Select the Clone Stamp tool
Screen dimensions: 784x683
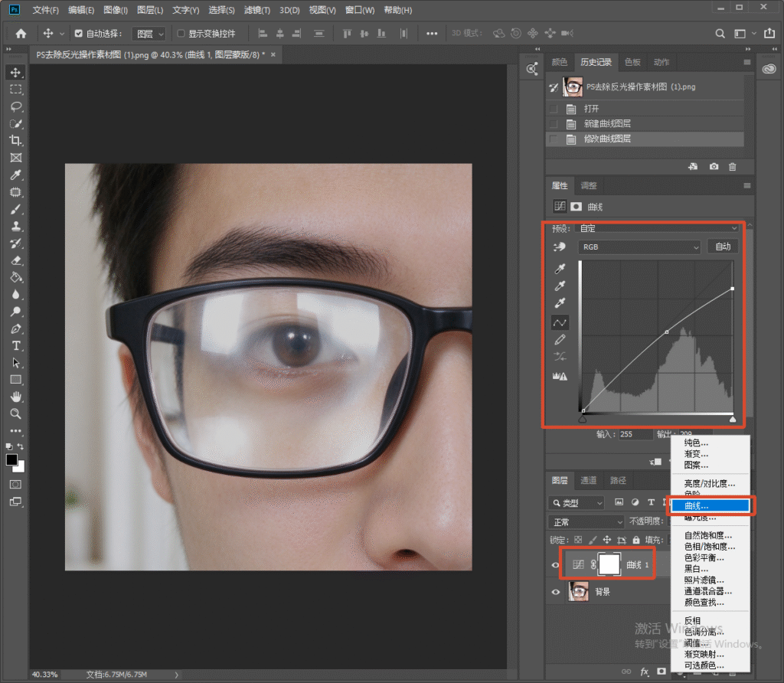[16, 226]
